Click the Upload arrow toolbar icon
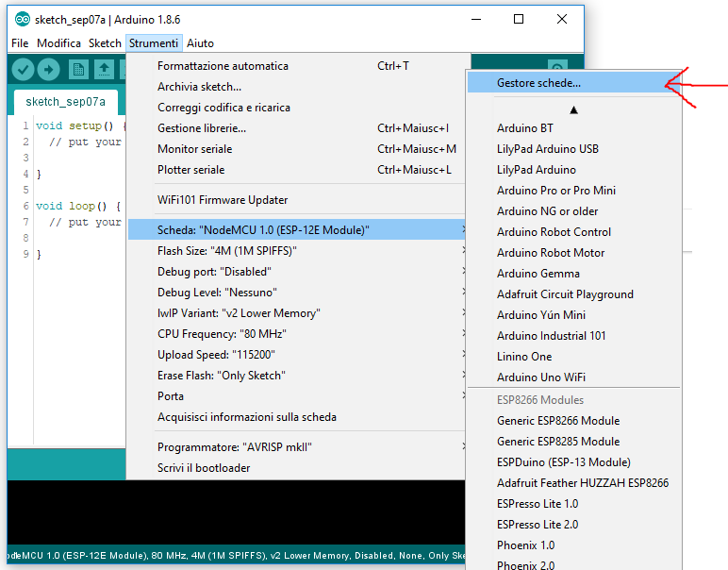The height and width of the screenshot is (570, 728). [48, 70]
